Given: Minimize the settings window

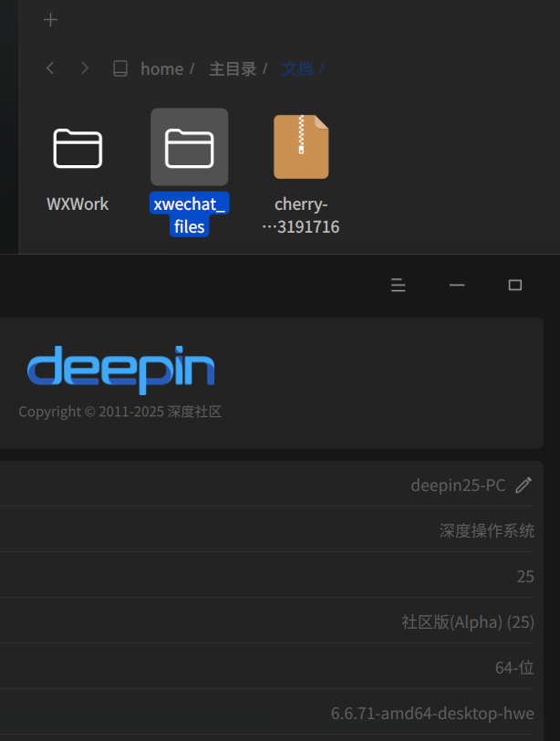Looking at the screenshot, I should 457,285.
